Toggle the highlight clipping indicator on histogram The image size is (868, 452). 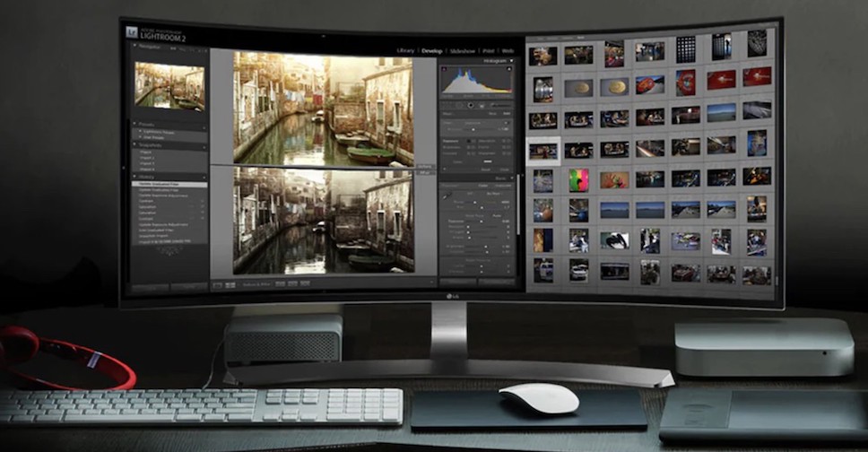click(x=511, y=71)
